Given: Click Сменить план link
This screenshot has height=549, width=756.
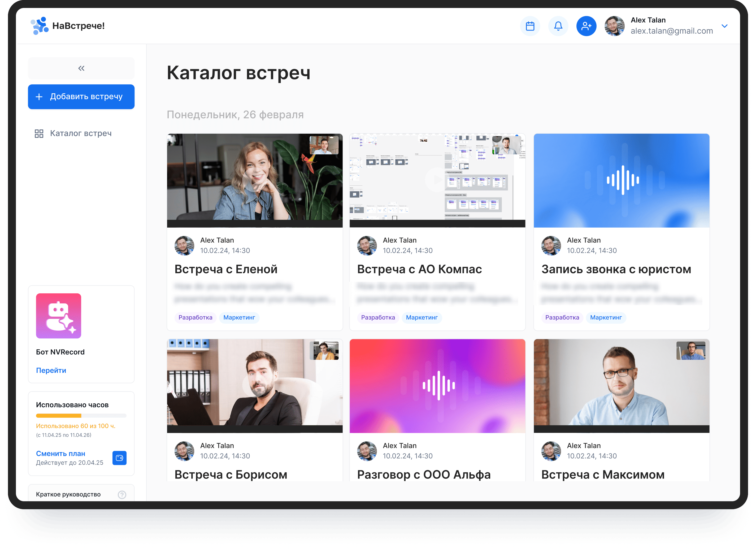Looking at the screenshot, I should pos(60,453).
